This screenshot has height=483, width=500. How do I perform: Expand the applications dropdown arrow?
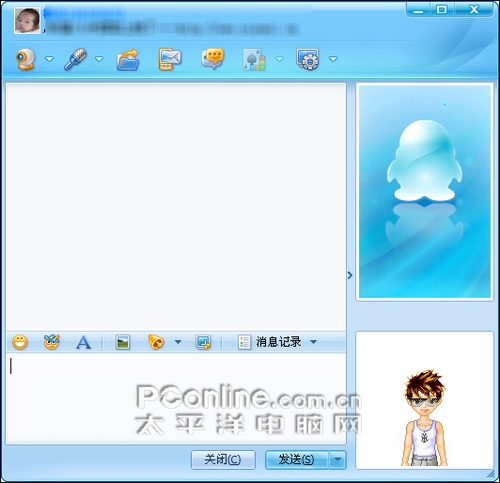point(333,59)
